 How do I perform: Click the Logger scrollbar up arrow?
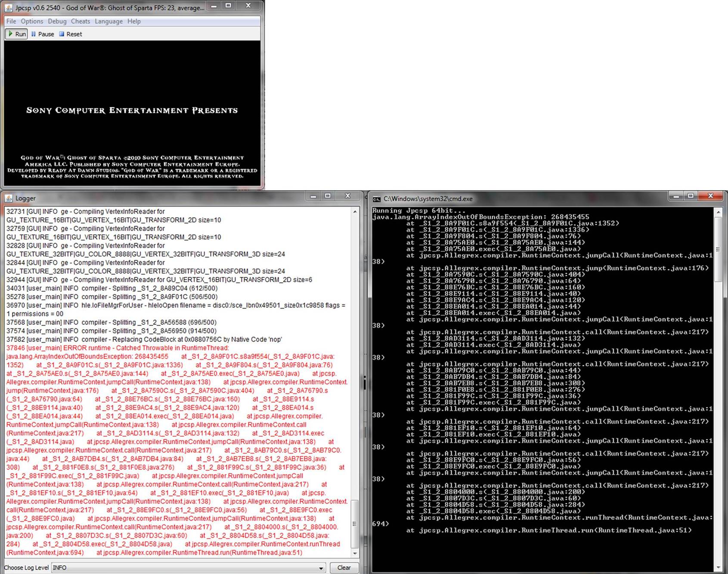click(x=355, y=212)
